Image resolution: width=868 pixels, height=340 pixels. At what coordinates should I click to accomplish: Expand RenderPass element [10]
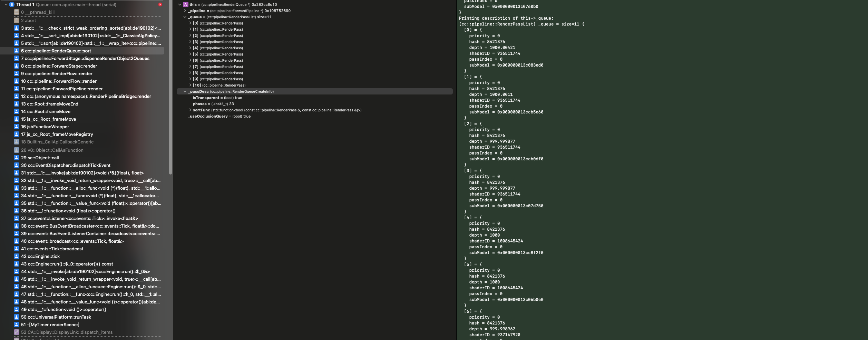[190, 85]
